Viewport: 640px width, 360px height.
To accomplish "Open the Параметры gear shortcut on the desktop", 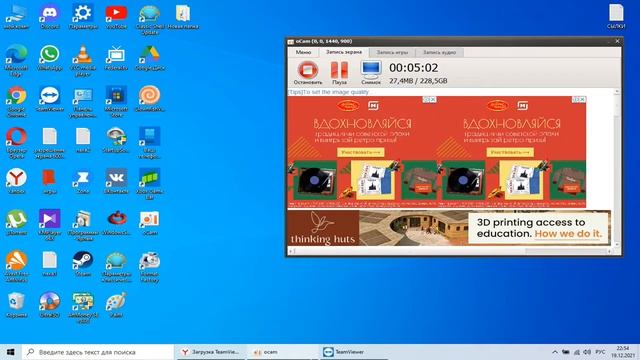I will [x=83, y=17].
